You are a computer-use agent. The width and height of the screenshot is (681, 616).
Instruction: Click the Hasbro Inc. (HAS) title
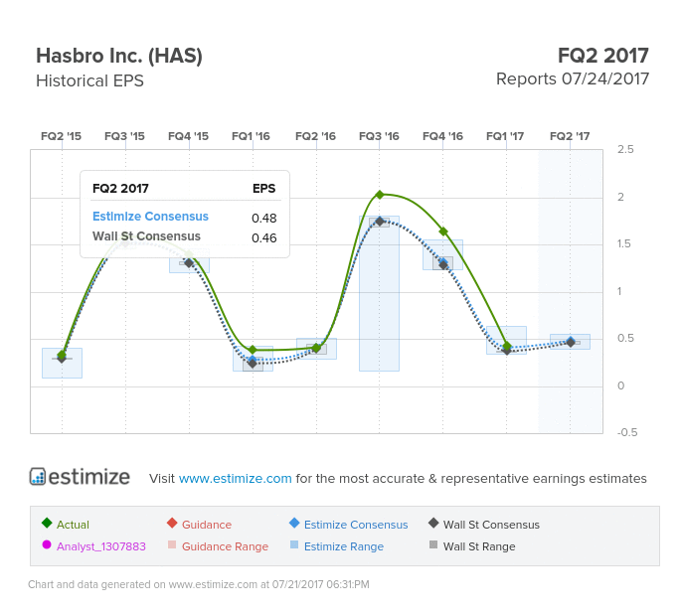pyautogui.click(x=119, y=56)
